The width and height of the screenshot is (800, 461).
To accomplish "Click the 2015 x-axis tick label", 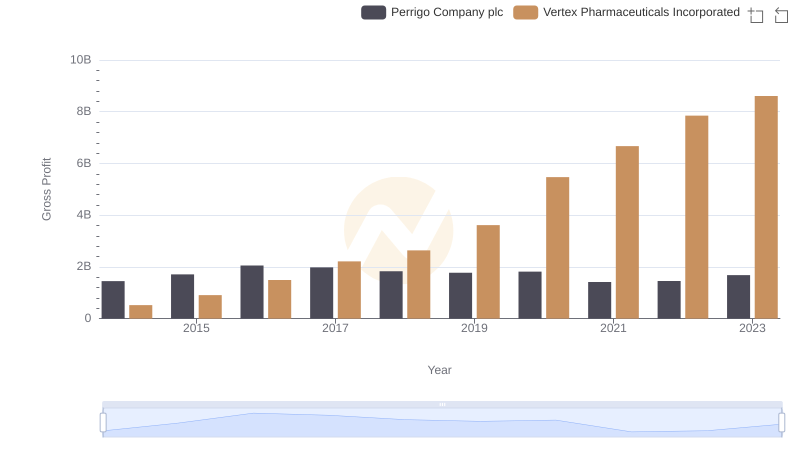I will [196, 328].
